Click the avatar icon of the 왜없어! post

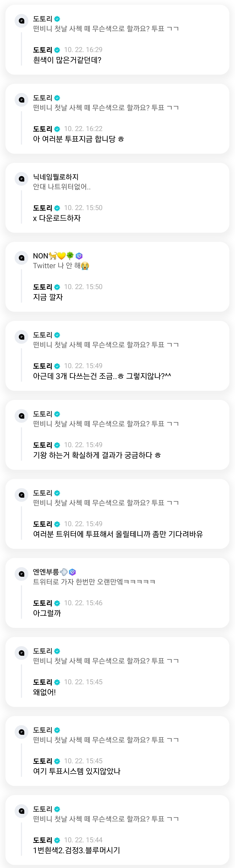[x=22, y=653]
